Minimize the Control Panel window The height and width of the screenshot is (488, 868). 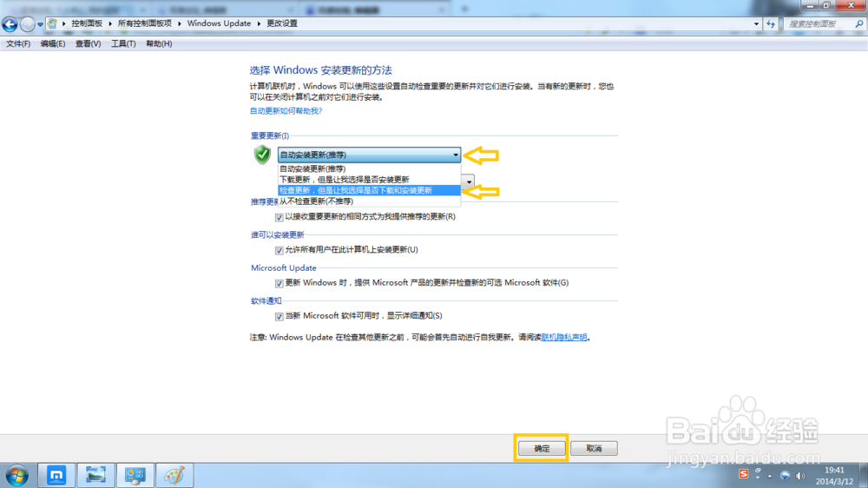point(810,5)
